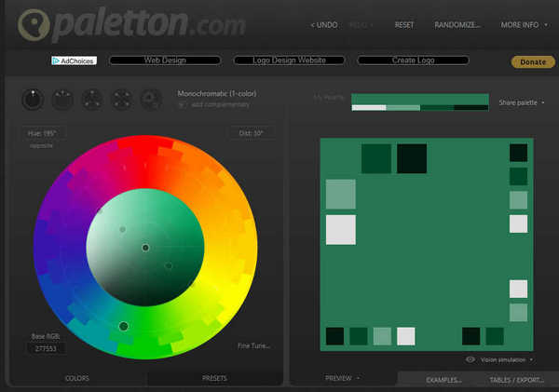Select the Adjacent colors scheme icon

(x=63, y=98)
